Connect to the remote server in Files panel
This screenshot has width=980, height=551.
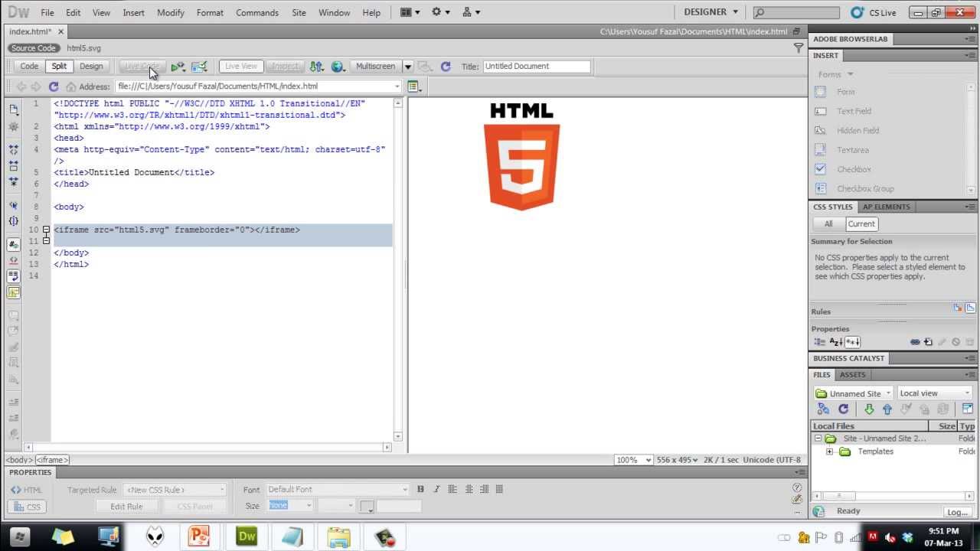pyautogui.click(x=822, y=409)
